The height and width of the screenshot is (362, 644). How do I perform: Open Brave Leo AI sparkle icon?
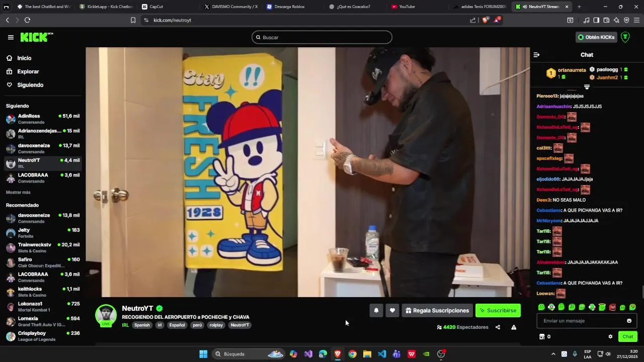point(616,20)
